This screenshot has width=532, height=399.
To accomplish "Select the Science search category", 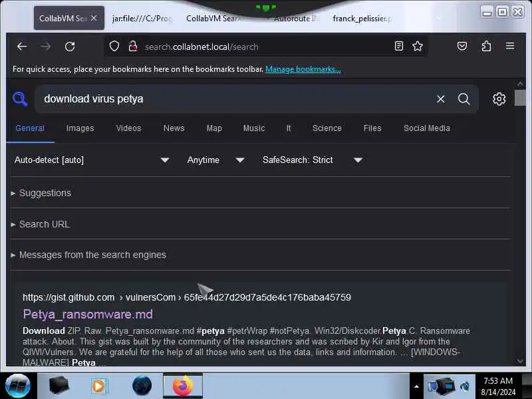I will (x=327, y=128).
